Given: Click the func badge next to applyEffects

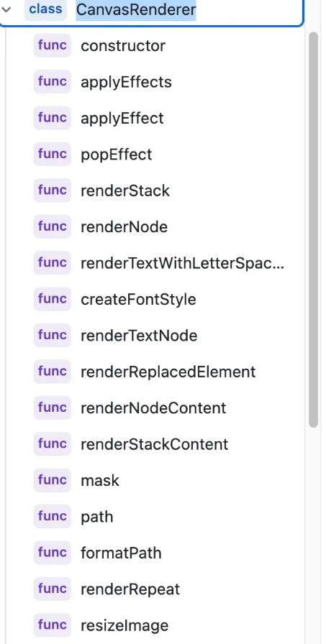Looking at the screenshot, I should (53, 82).
